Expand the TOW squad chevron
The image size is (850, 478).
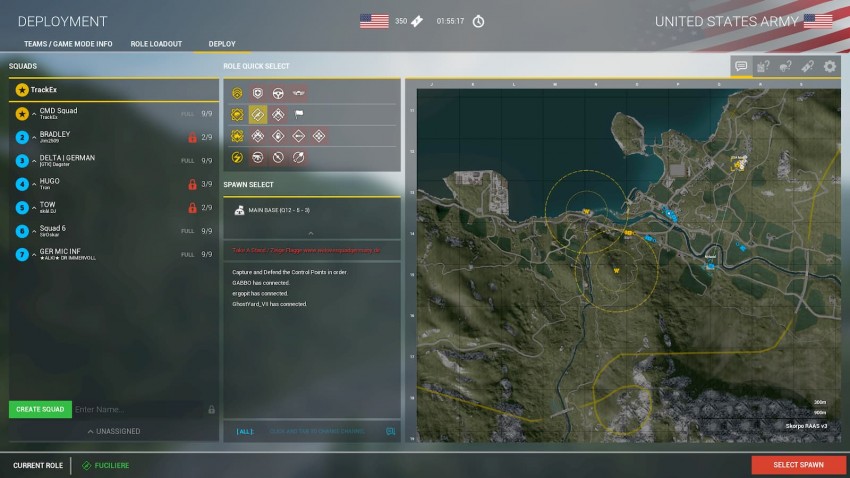pos(34,208)
